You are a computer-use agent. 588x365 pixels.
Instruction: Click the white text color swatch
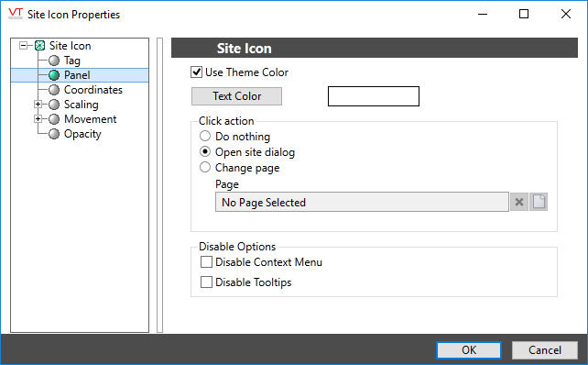(374, 96)
